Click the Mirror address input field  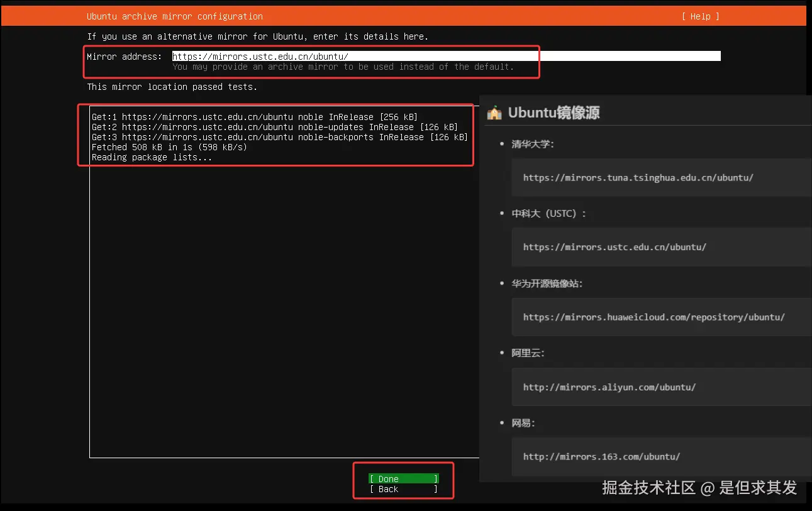click(446, 57)
